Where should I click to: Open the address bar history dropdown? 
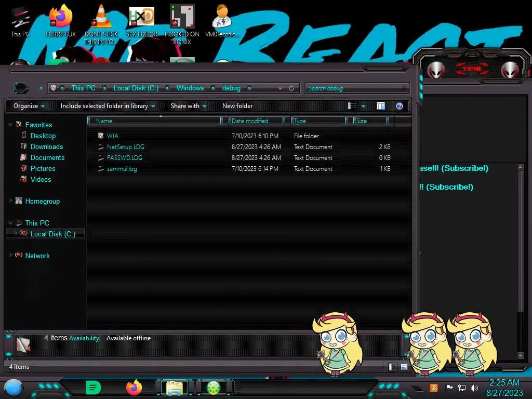coord(280,88)
